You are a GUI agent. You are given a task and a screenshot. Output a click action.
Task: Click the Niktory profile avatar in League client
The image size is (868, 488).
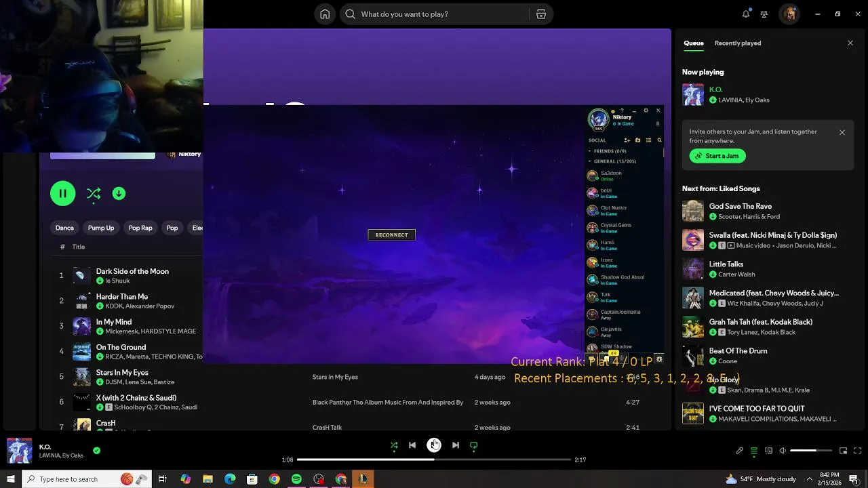(598, 119)
